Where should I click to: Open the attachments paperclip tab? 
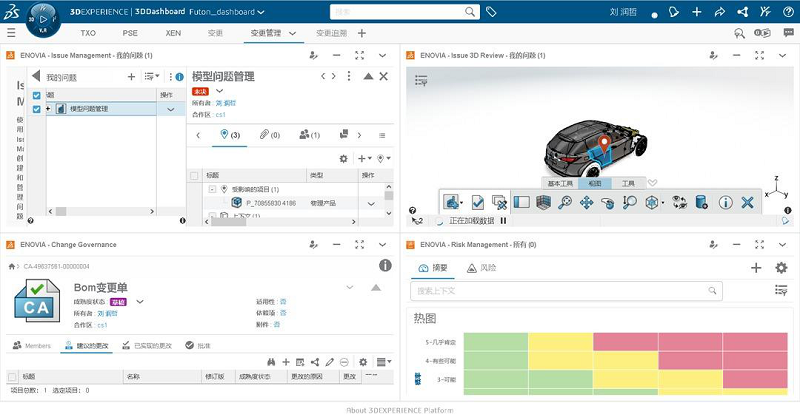coord(266,134)
